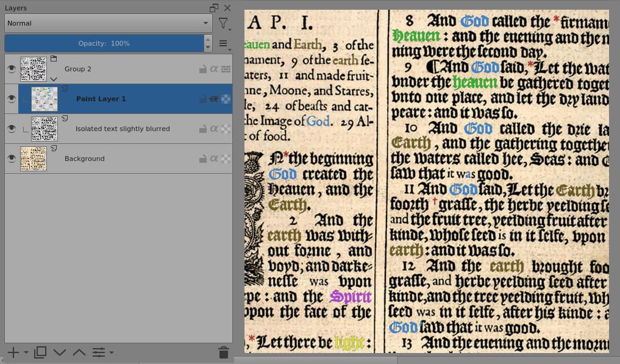Click the yellow word light on the canvas
620x364 pixels.
pyautogui.click(x=349, y=343)
